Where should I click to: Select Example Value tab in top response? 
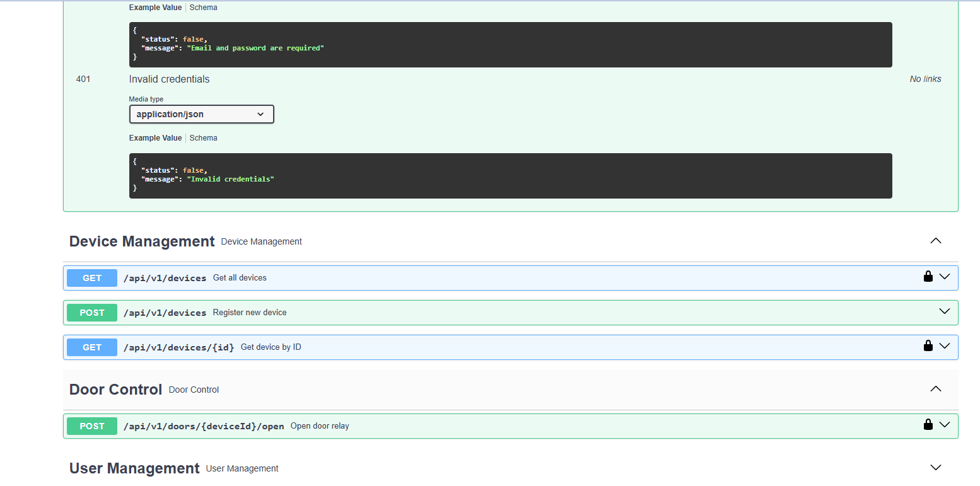[x=155, y=8]
